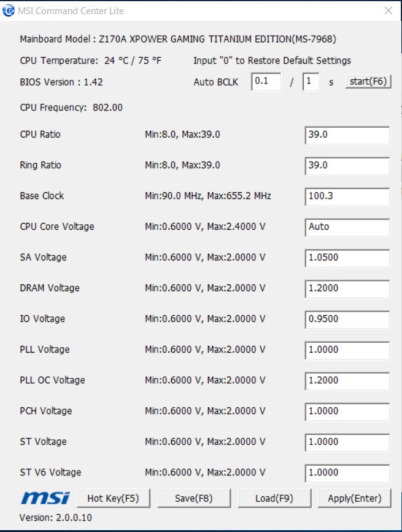Click the CPU Temperature reading 24 °C / 75 °F
This screenshot has height=532, width=402.
[x=133, y=61]
